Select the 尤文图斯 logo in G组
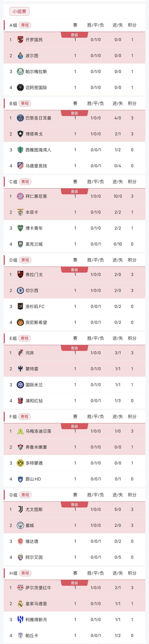The width and height of the screenshot is (149, 644). 21,509
